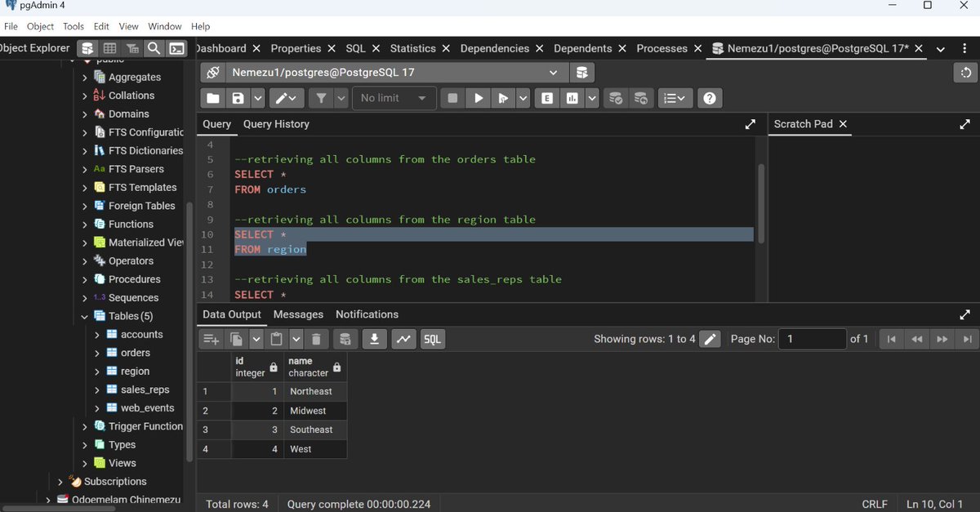Expand the Views tree node

point(85,463)
